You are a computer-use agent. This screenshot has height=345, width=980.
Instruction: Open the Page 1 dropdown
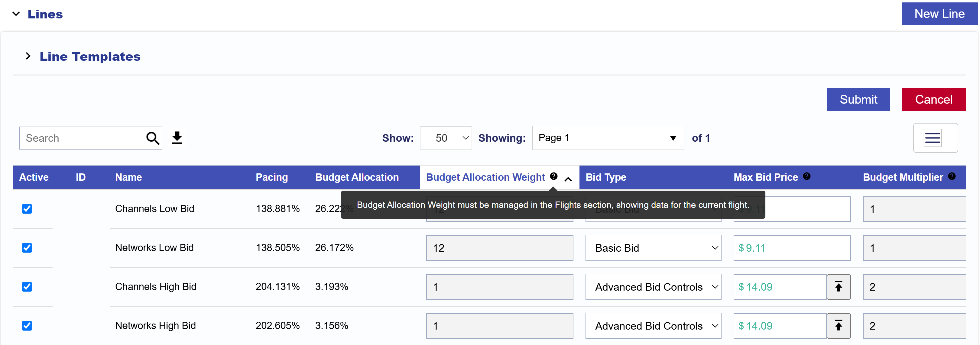click(x=608, y=138)
